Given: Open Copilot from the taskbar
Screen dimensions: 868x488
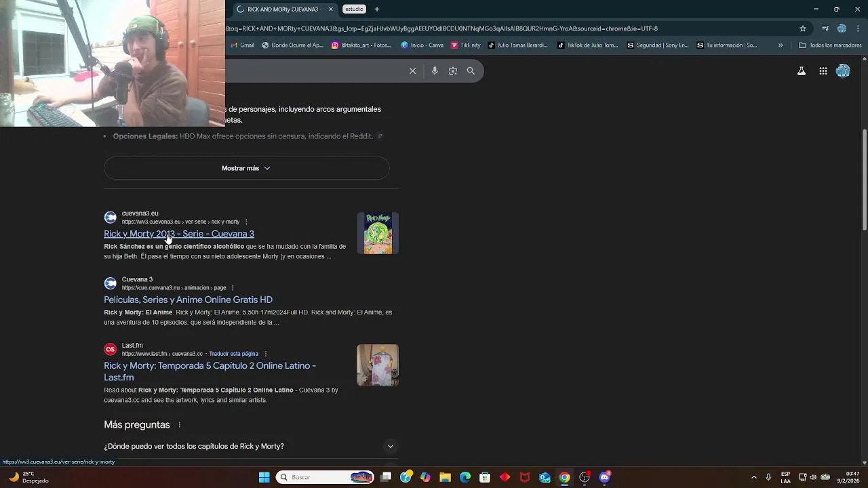Looking at the screenshot, I should [425, 477].
